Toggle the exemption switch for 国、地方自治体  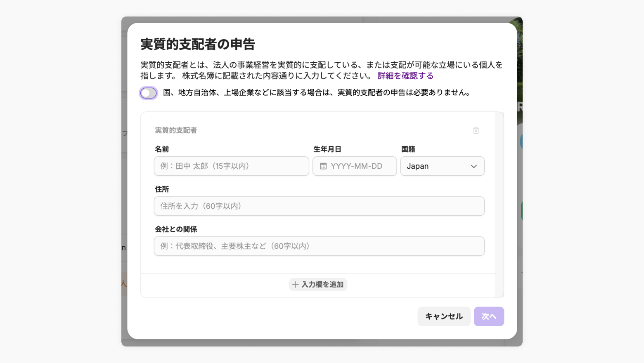(x=149, y=93)
